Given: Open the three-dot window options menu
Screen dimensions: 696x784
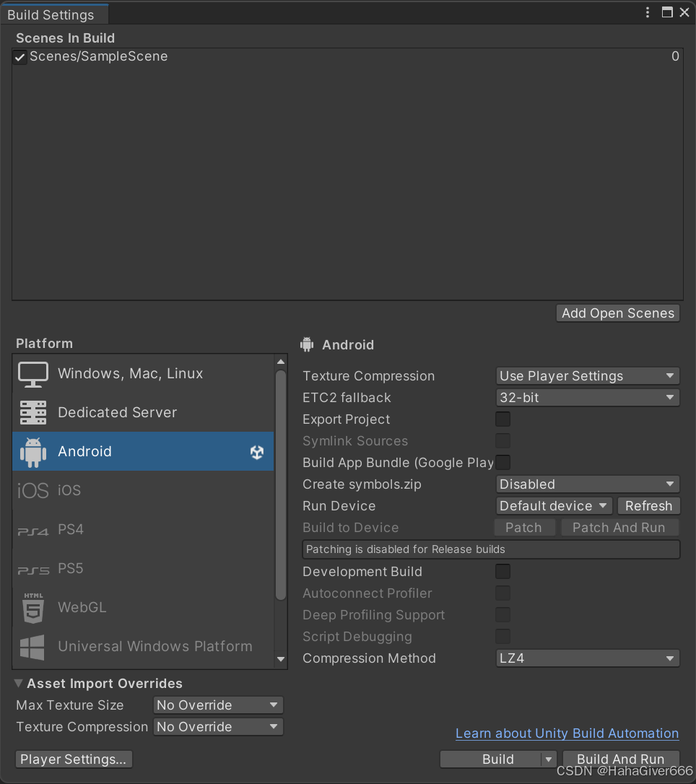Looking at the screenshot, I should point(648,12).
